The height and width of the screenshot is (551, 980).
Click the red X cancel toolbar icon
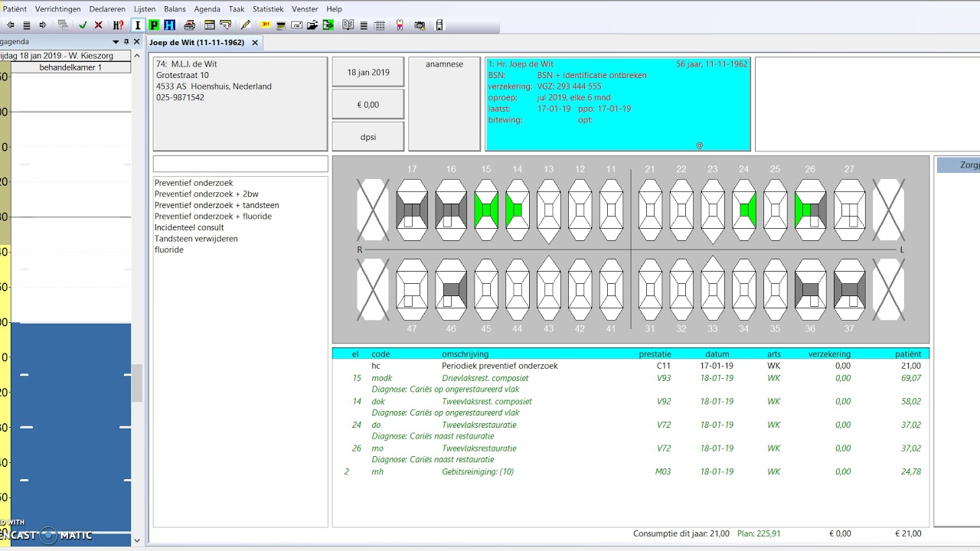tap(99, 25)
